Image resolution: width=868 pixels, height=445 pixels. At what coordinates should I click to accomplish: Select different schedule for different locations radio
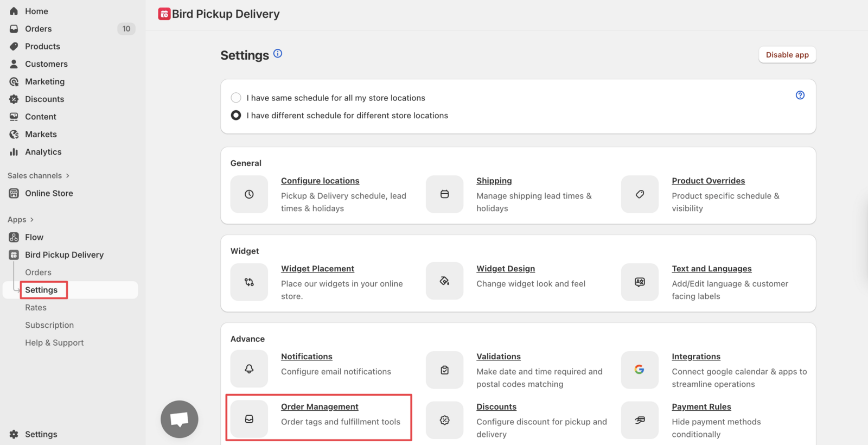click(236, 115)
